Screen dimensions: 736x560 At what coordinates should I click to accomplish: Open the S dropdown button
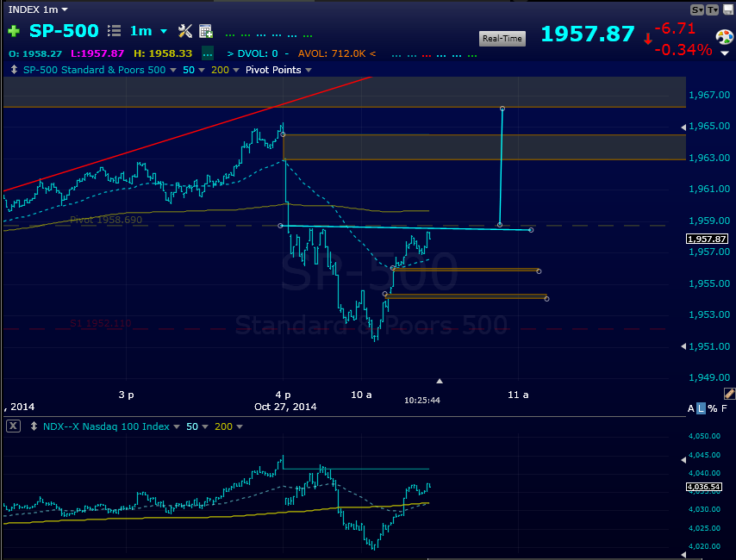[697, 9]
